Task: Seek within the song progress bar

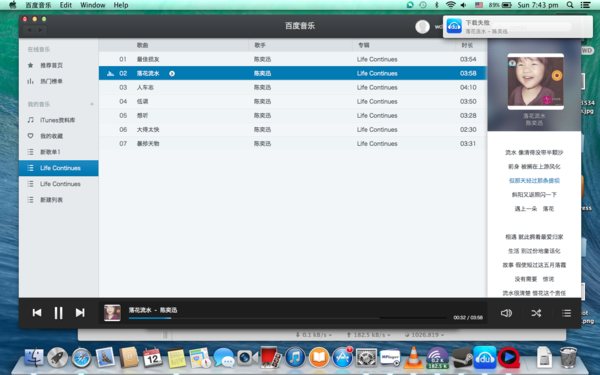Action: pyautogui.click(x=287, y=318)
